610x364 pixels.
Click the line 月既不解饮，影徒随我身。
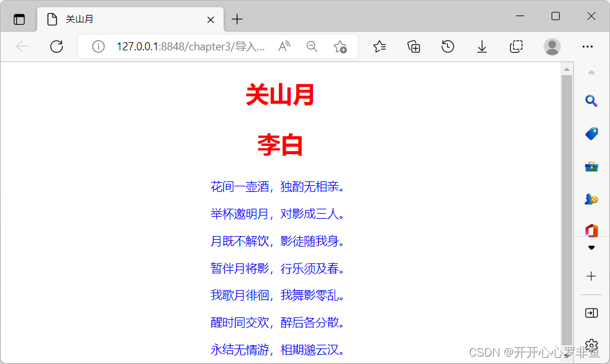point(277,241)
